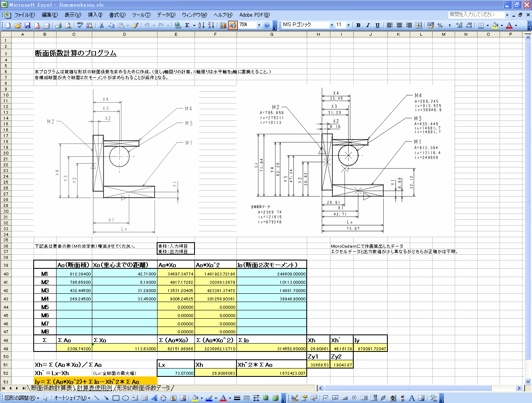
Task: Save the workbook with the floppy icon
Action: [27, 25]
